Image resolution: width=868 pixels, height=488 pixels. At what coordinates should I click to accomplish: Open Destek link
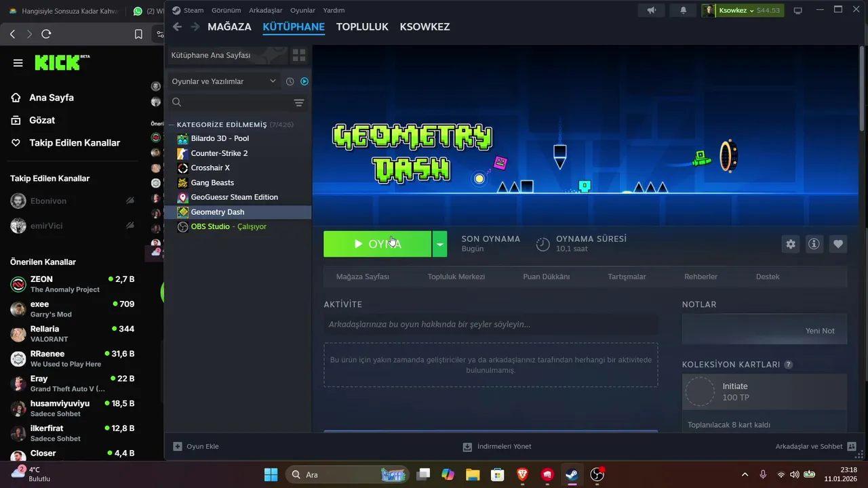(x=768, y=277)
